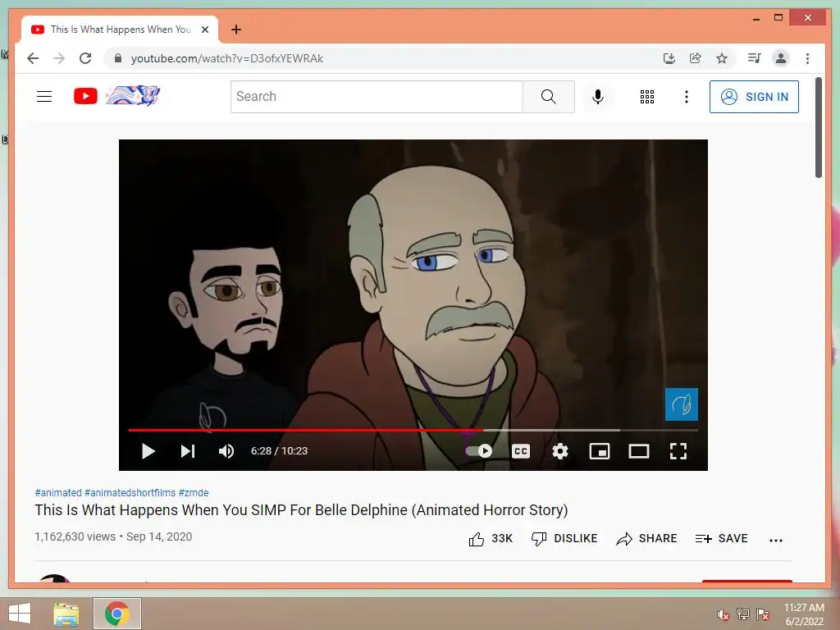This screenshot has height=630, width=840.
Task: Skip to the next video
Action: (x=188, y=451)
